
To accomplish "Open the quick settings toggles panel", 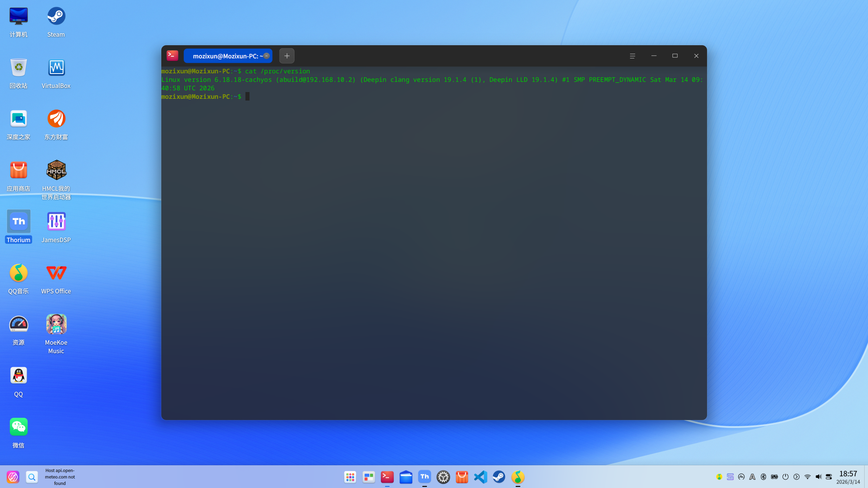I will point(829,477).
